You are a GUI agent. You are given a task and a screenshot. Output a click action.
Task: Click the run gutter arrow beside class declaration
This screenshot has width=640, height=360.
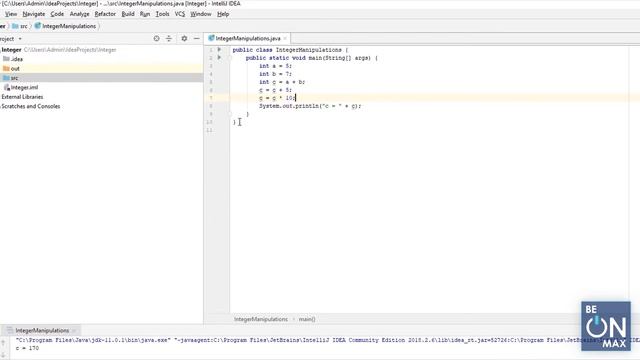219,49
